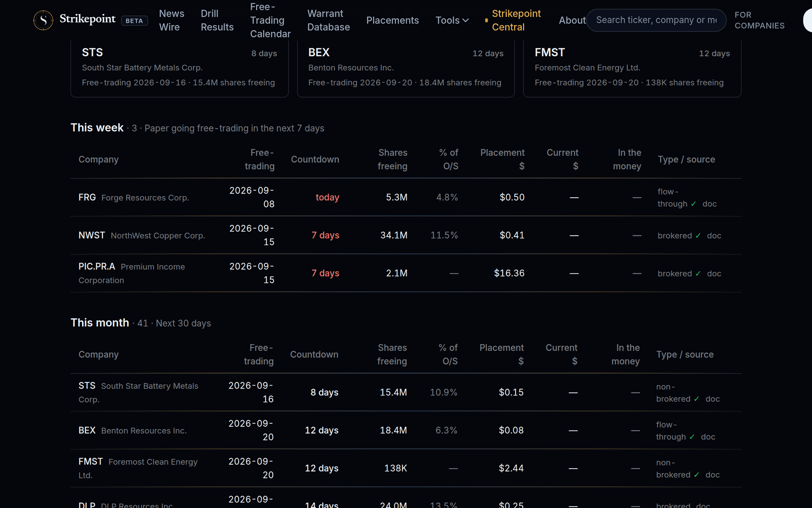Go to Drill Results
Screen dimensions: 812x508
(217, 20)
